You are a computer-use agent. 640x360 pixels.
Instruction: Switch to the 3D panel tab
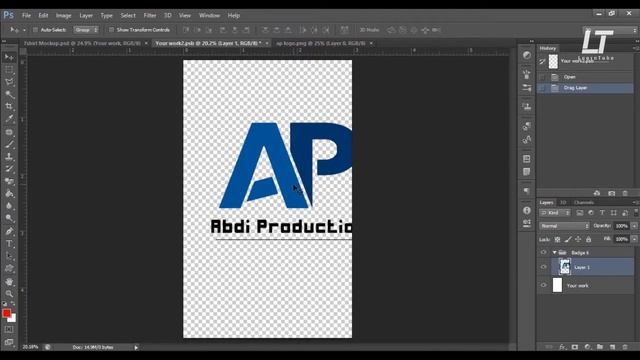point(563,202)
